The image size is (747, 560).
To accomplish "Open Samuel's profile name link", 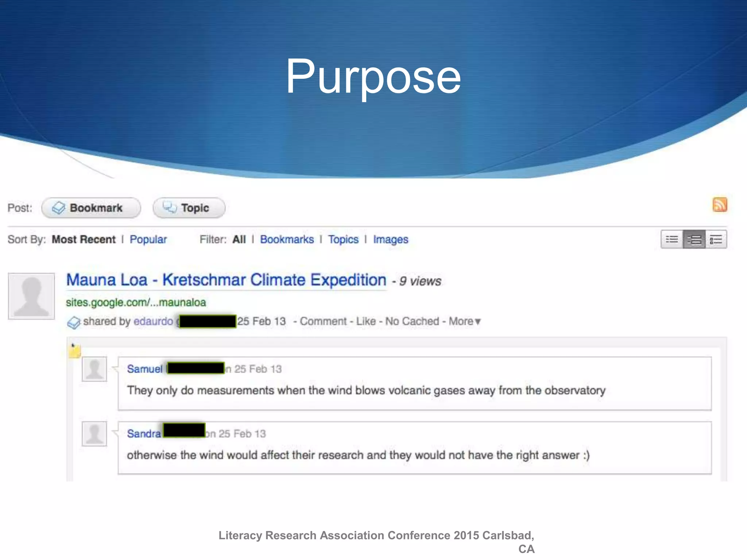I will tap(145, 369).
